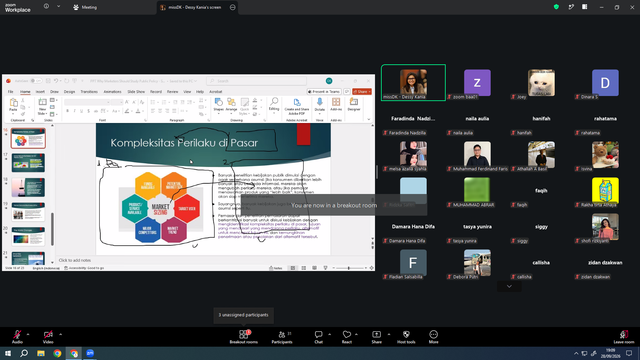The image size is (640, 360).
Task: Click Create and Share Adobe PDF icon
Action: [x=297, y=102]
